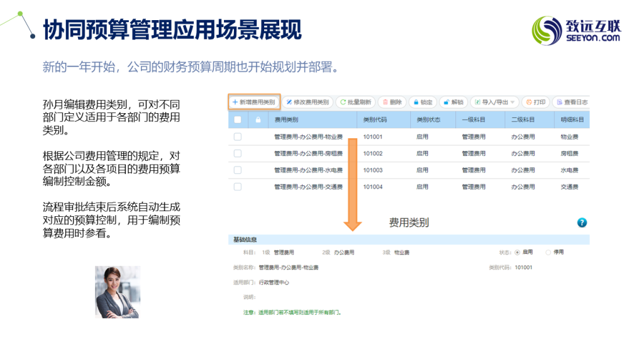
Task: Open the blue help question mark icon
Action: pyautogui.click(x=582, y=222)
